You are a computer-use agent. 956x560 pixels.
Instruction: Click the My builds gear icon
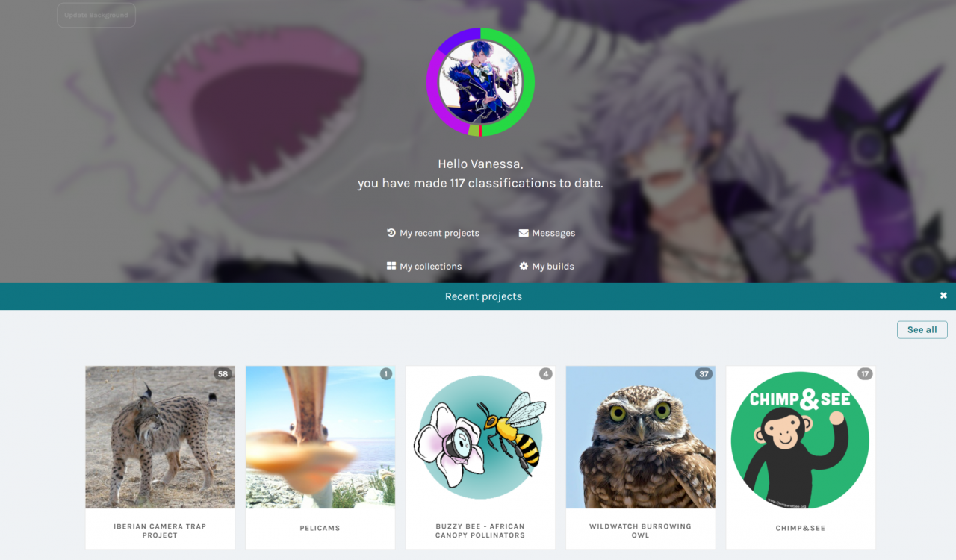pyautogui.click(x=524, y=266)
